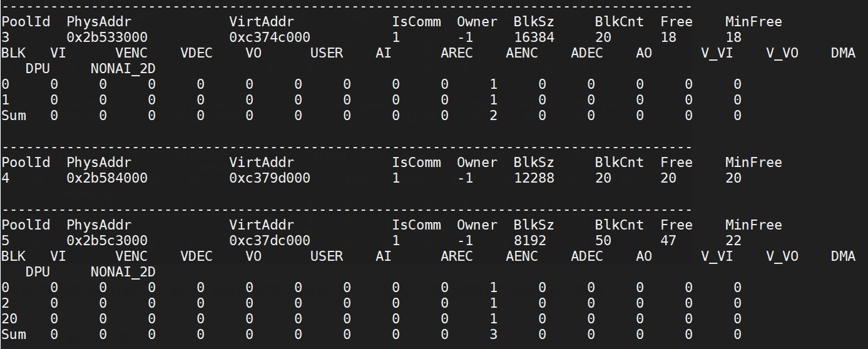868x349 pixels.
Task: Click IsComm value 1 in pool 5 row
Action: (396, 241)
